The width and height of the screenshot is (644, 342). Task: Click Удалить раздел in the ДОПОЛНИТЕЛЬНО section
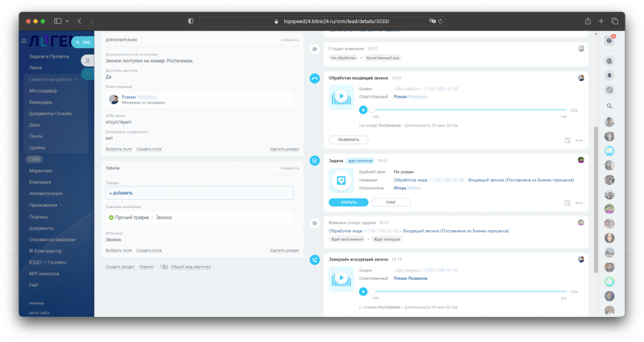tap(284, 149)
